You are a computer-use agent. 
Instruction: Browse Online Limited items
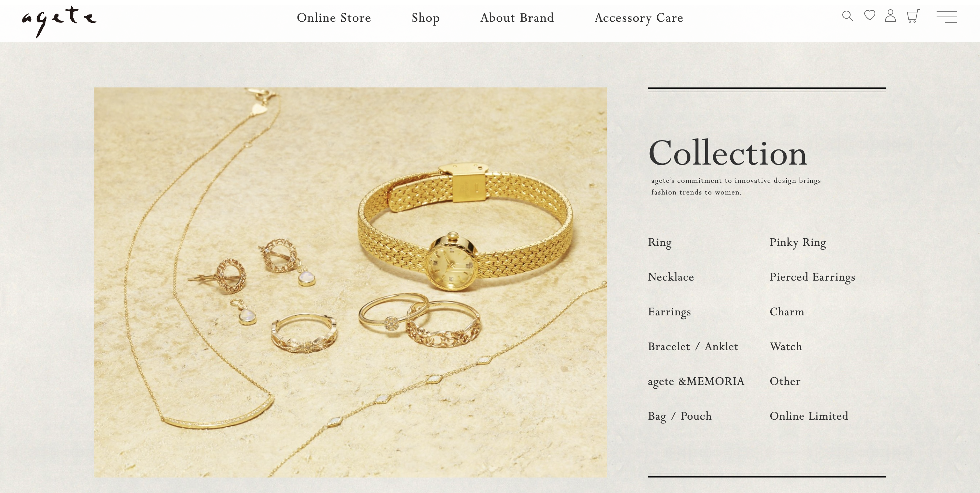click(x=809, y=416)
